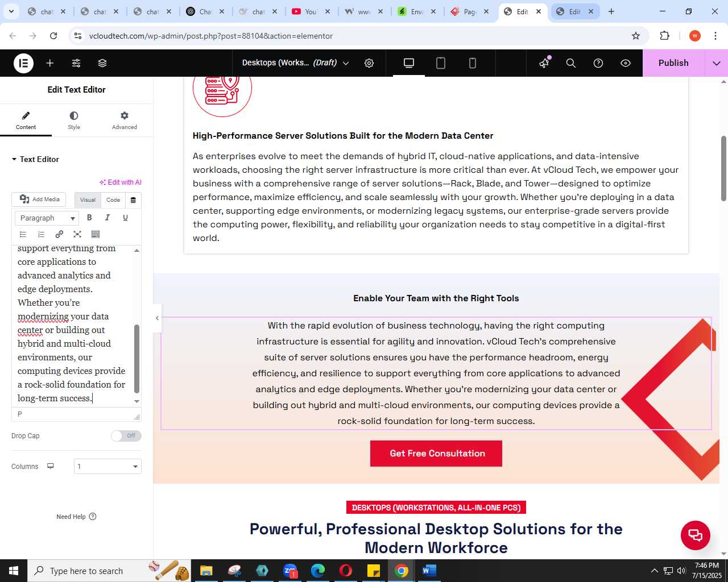The image size is (728, 582).
Task: Open the browser tab search chevron
Action: tap(11, 11)
